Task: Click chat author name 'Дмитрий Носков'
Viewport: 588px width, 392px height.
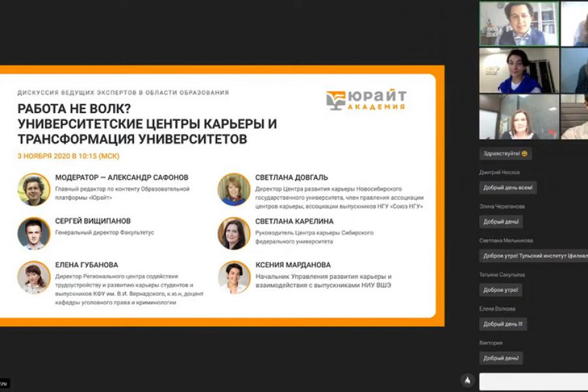Action: point(499,172)
